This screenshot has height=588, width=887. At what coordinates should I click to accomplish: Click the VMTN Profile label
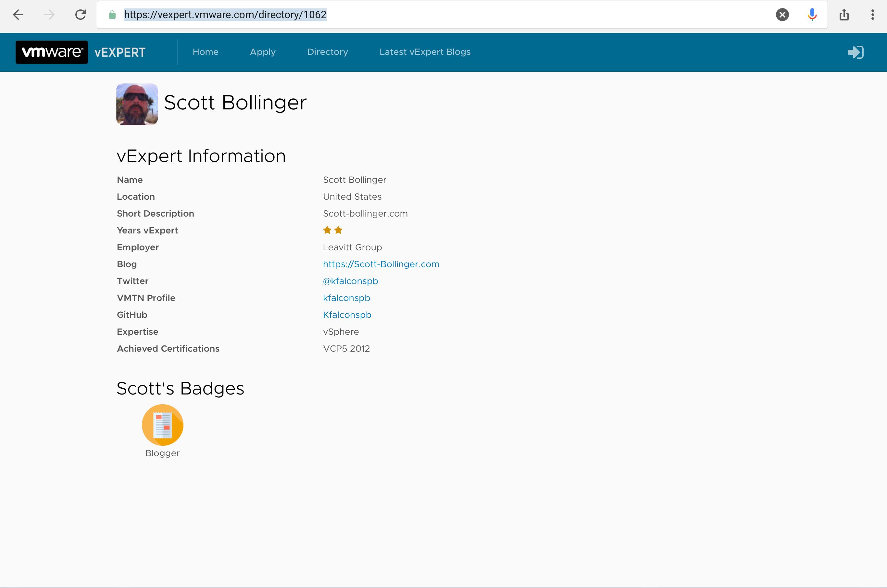146,298
